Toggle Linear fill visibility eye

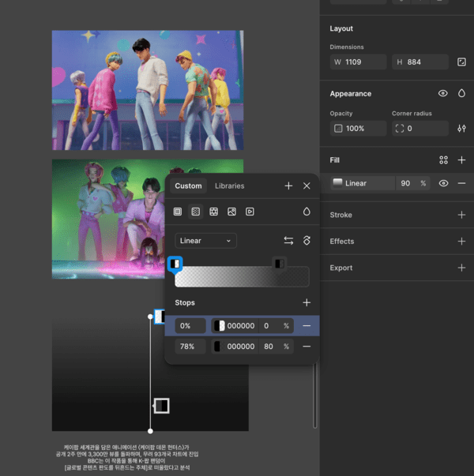click(x=443, y=183)
